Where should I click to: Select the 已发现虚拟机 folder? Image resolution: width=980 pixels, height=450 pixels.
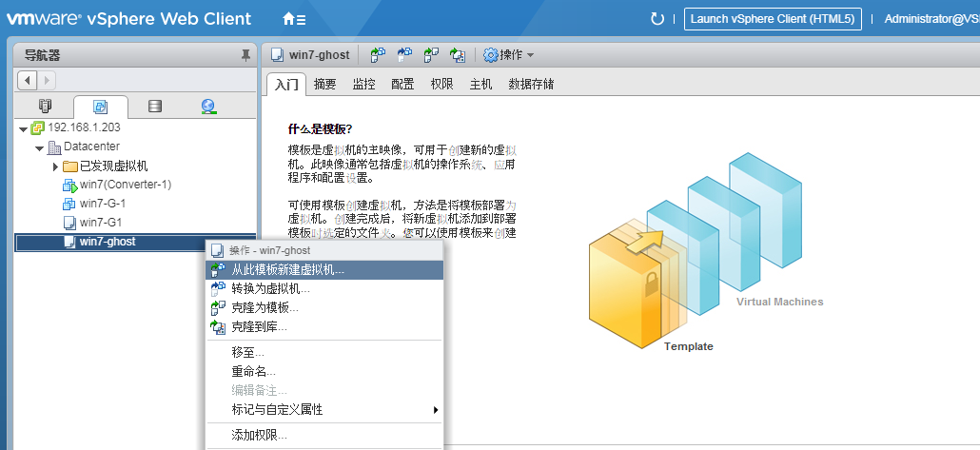[x=114, y=166]
